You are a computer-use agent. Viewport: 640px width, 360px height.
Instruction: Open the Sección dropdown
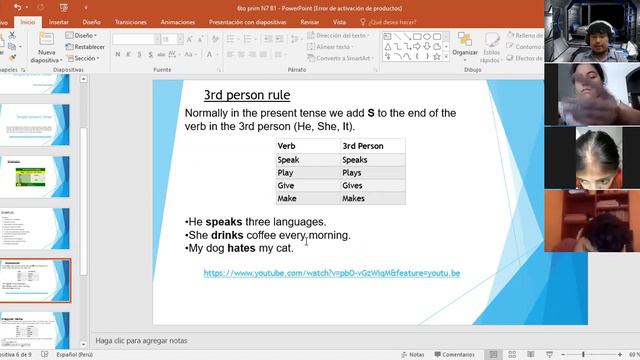[x=83, y=58]
